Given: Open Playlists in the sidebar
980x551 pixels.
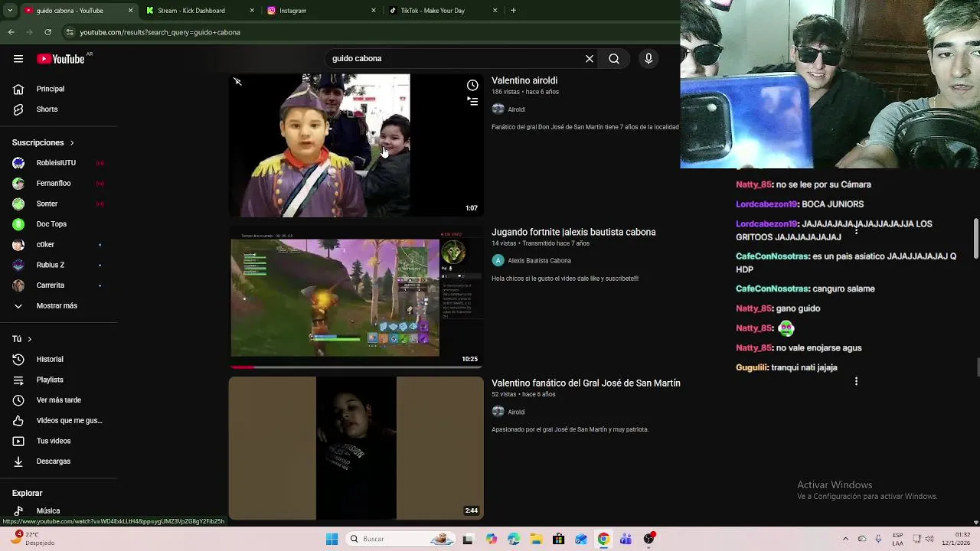Looking at the screenshot, I should pos(58,380).
